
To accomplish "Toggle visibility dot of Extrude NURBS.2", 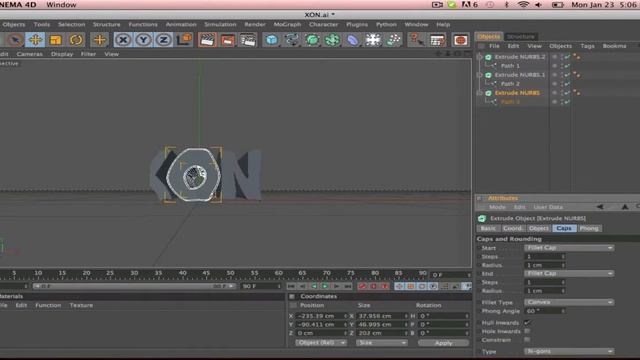I will tap(555, 57).
